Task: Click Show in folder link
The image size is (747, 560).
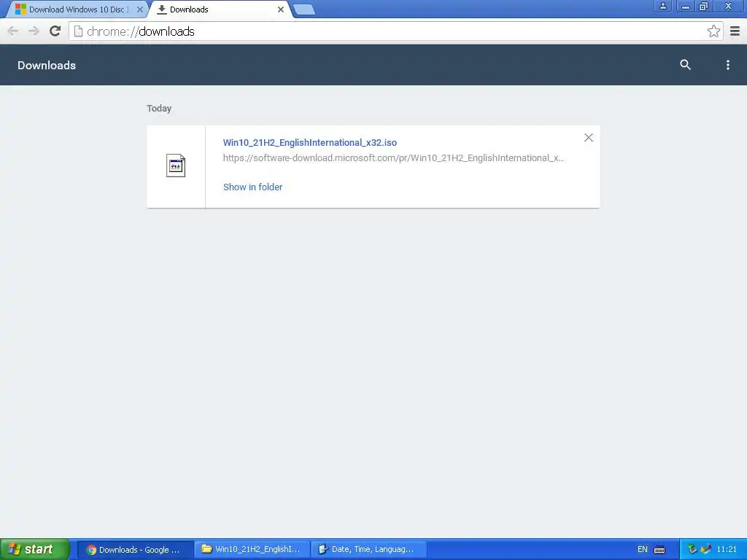Action: point(252,187)
